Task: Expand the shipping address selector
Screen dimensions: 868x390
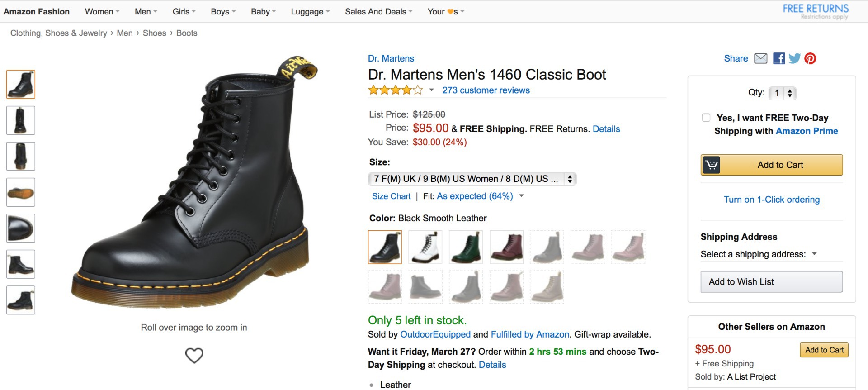Action: pos(814,254)
